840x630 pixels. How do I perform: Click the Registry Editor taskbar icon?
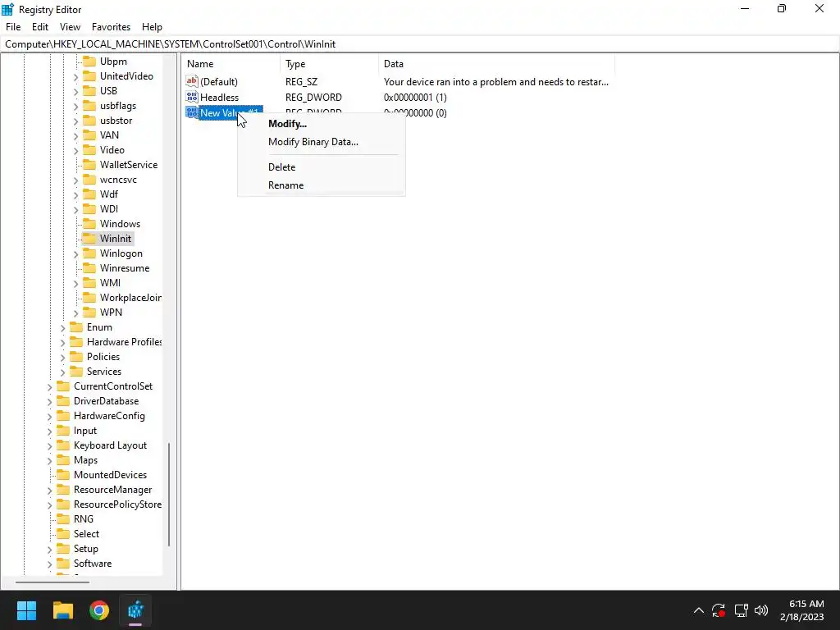pyautogui.click(x=135, y=610)
